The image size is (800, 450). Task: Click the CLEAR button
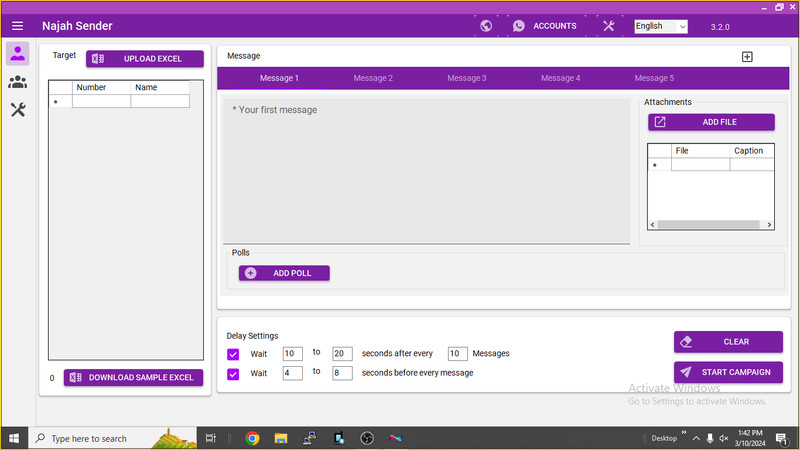728,342
